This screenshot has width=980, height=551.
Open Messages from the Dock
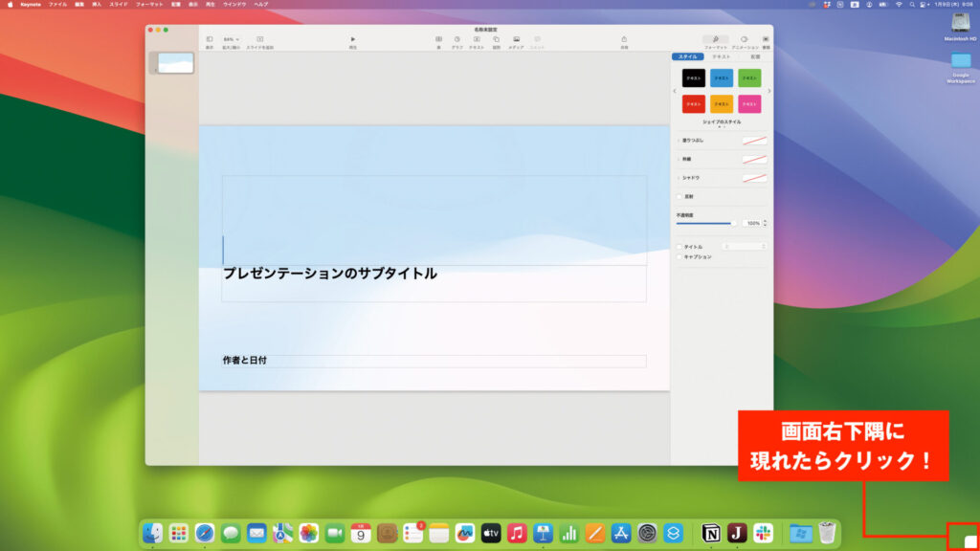pyautogui.click(x=231, y=533)
